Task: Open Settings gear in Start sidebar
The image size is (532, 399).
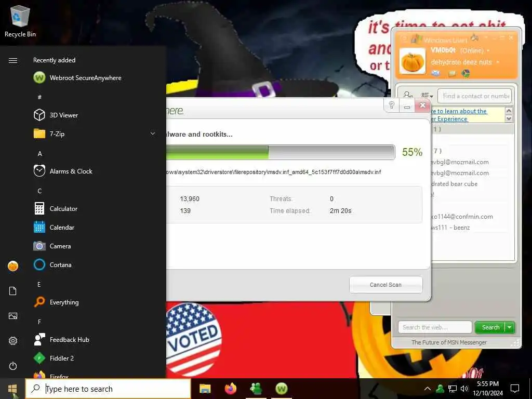Action: [x=13, y=341]
